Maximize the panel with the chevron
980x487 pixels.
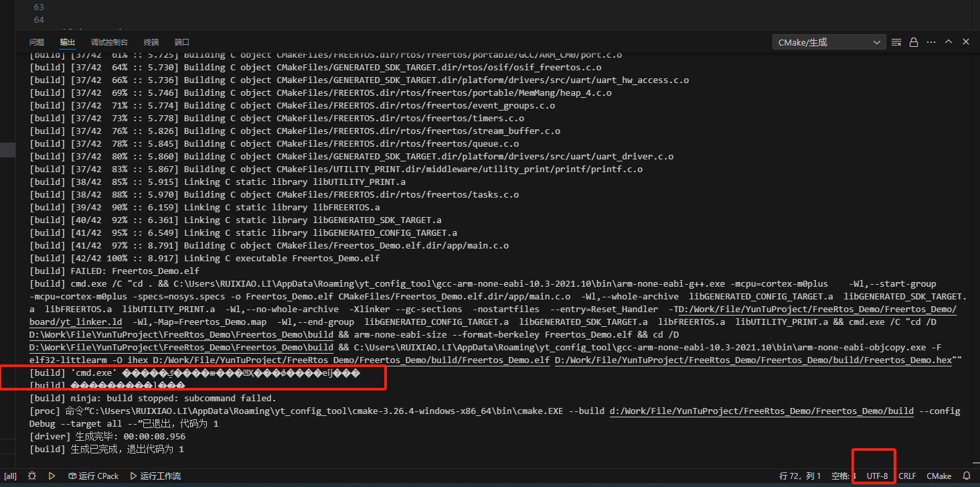tap(949, 42)
